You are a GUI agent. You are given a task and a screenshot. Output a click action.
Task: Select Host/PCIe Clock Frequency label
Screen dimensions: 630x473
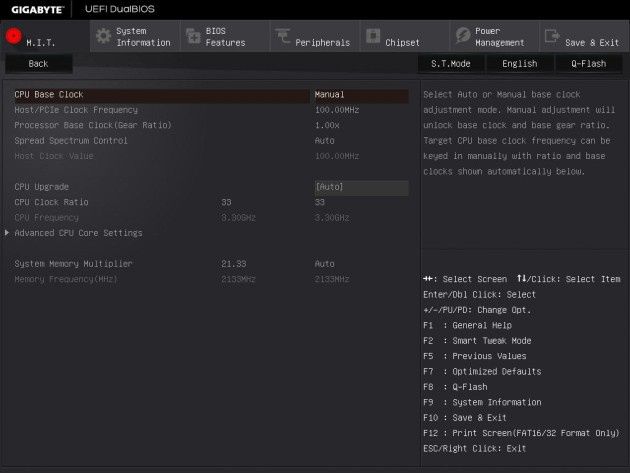[76, 110]
